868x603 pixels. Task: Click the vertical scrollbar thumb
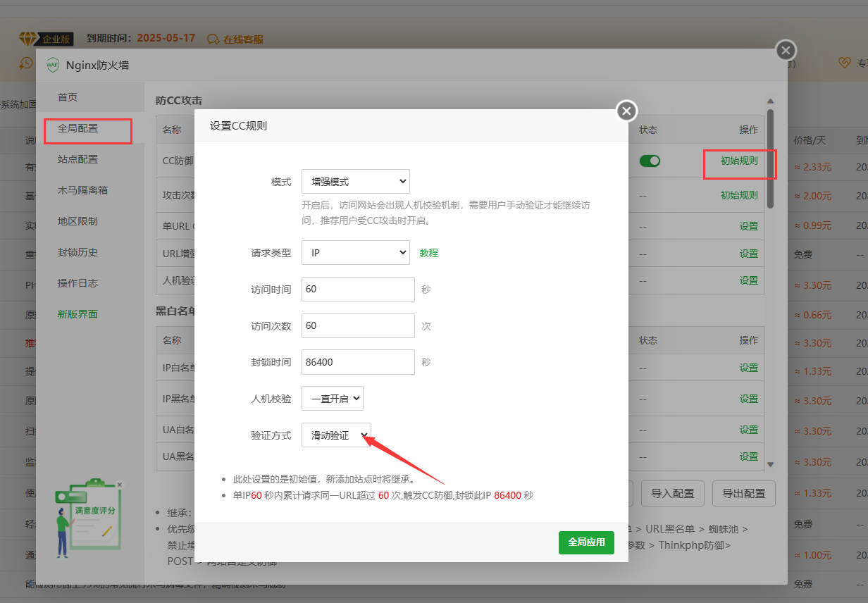[770, 158]
